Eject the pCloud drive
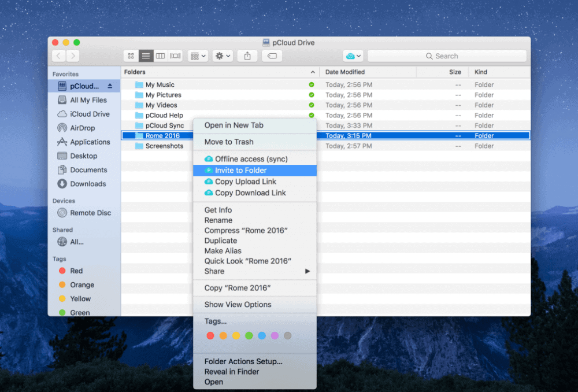The width and height of the screenshot is (578, 392). point(110,86)
